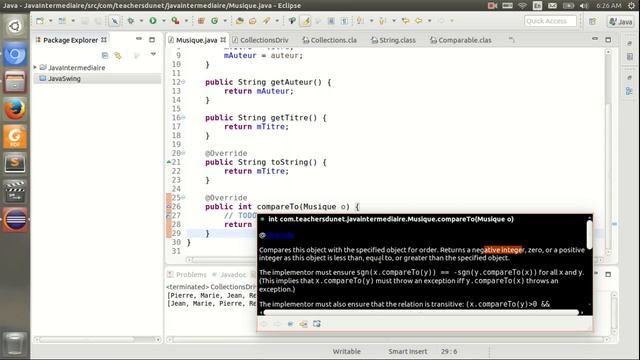Open the Problems tab in bottom panel
Image resolution: width=640 pixels, height=360 pixels.
[187, 275]
